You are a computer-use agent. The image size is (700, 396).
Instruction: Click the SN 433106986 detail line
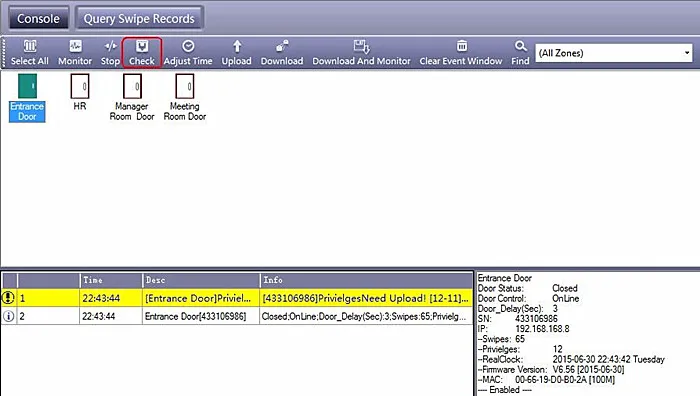pyautogui.click(x=518, y=319)
